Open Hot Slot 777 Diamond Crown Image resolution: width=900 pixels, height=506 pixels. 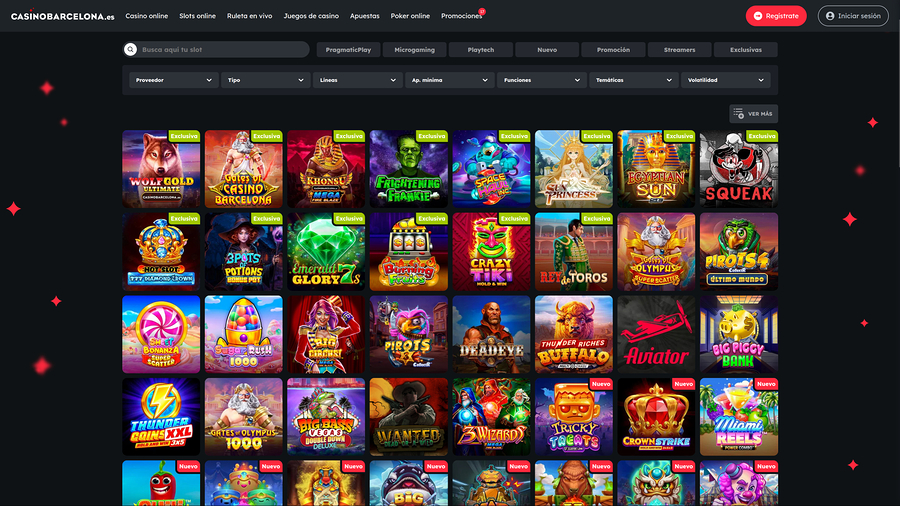[x=161, y=252]
